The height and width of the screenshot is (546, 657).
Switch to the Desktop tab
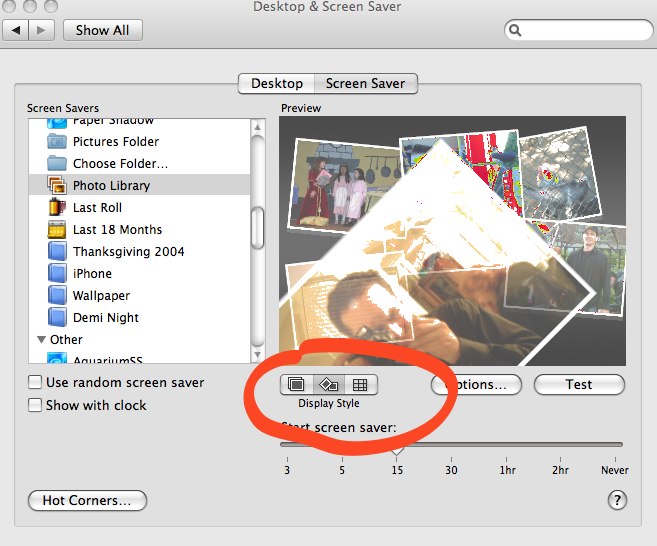pyautogui.click(x=276, y=84)
